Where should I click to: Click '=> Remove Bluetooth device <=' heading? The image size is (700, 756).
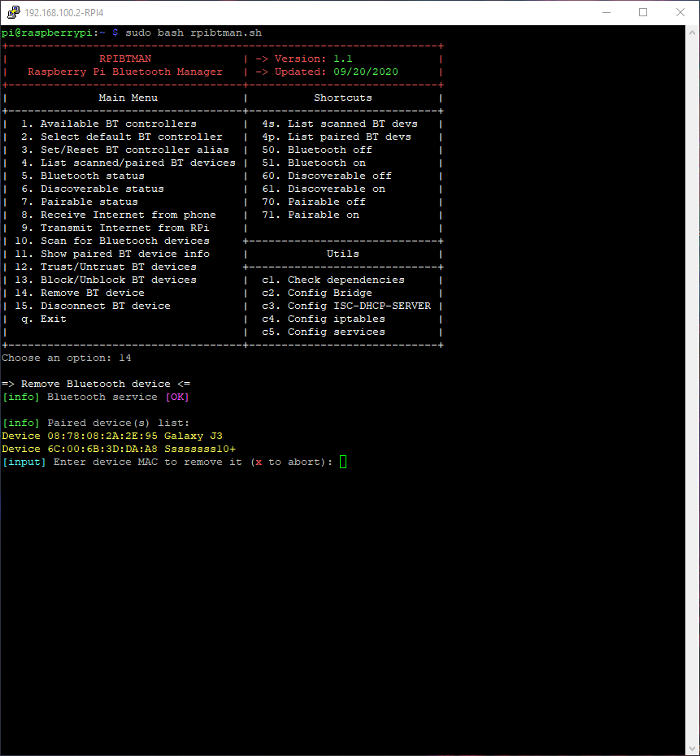pos(96,385)
